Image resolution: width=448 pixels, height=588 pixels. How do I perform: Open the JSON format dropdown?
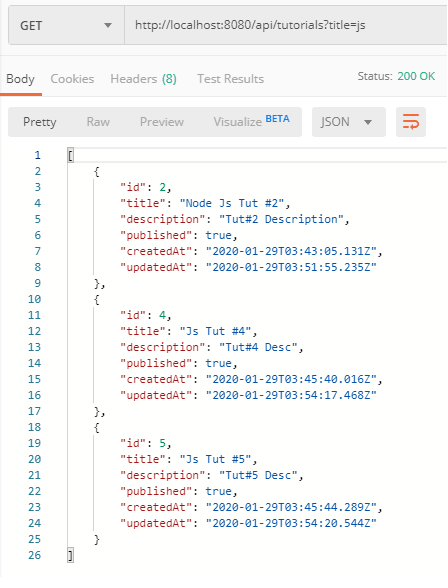(x=349, y=122)
